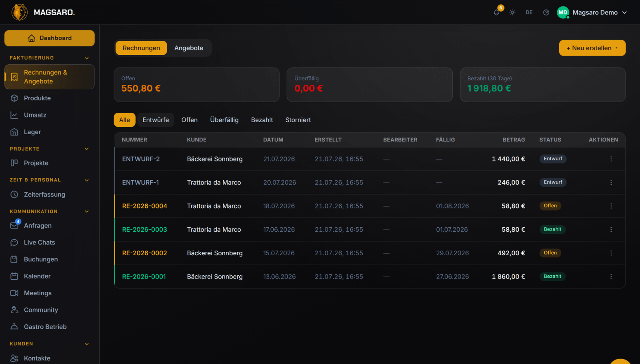640x364 pixels.
Task: Switch language with the DE button
Action: [x=529, y=12]
